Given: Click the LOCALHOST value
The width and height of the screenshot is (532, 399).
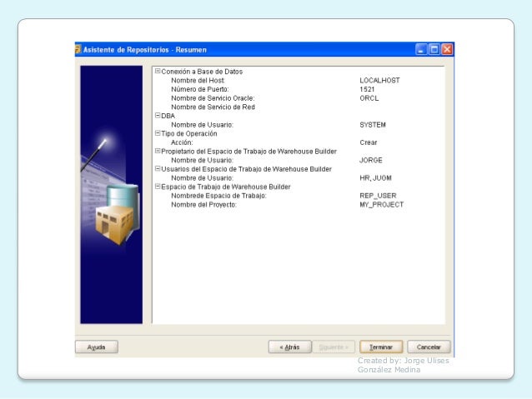Looking at the screenshot, I should coord(379,80).
